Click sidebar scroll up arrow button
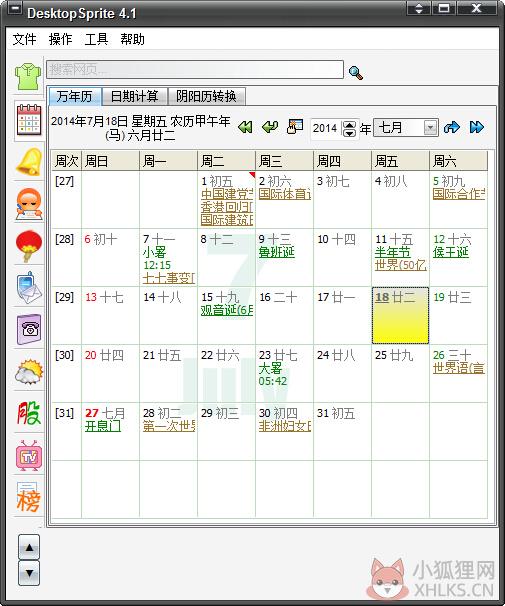Image resolution: width=505 pixels, height=606 pixels. pos(29,547)
